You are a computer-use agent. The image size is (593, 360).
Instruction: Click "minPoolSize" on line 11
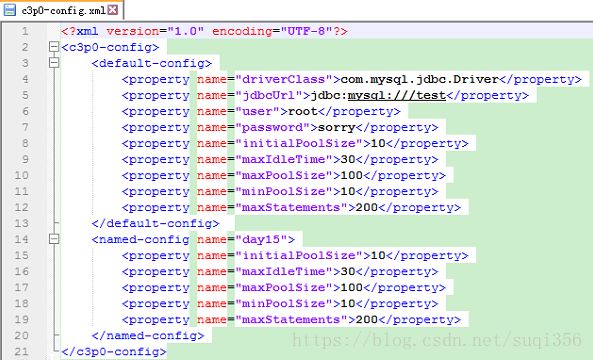[x=284, y=191]
